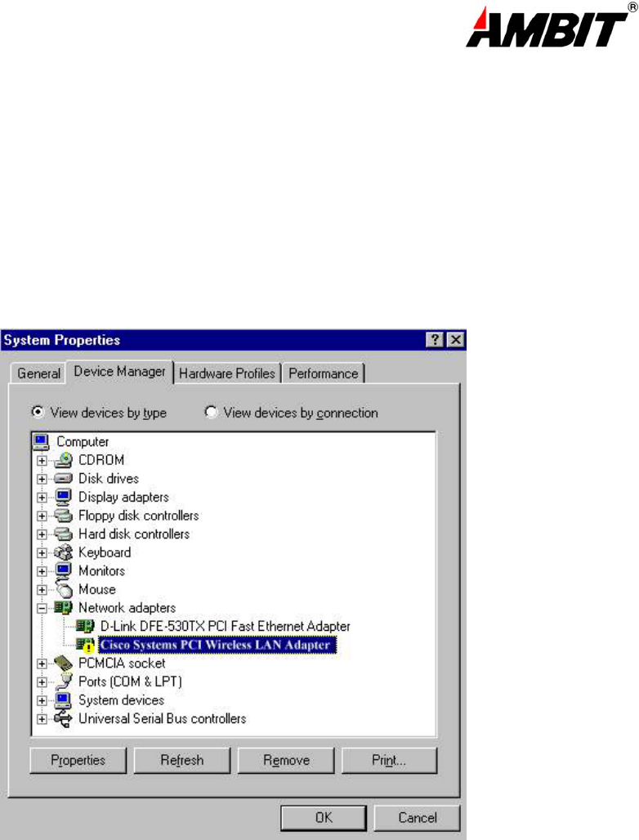Select the Disk drives label
The height and width of the screenshot is (840, 639).
(x=109, y=478)
